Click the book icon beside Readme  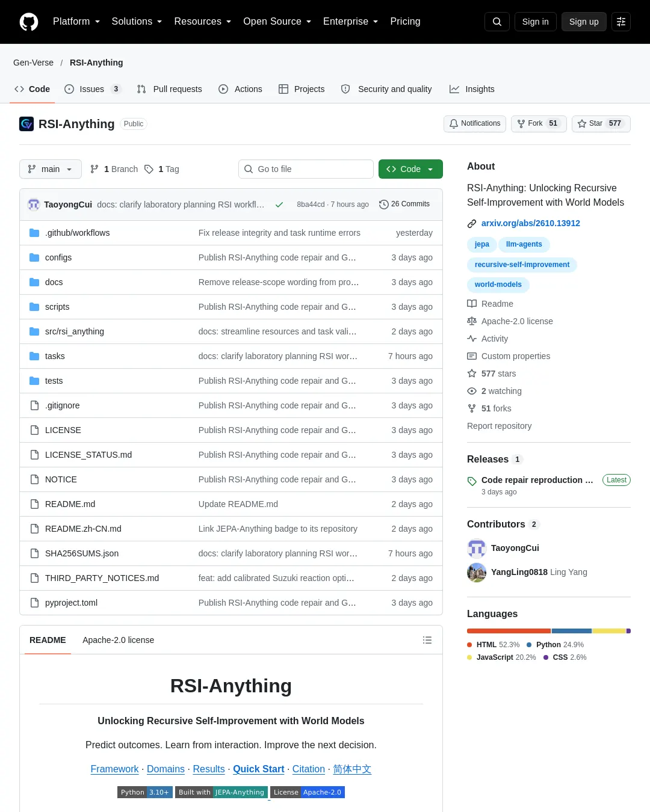coord(472,304)
